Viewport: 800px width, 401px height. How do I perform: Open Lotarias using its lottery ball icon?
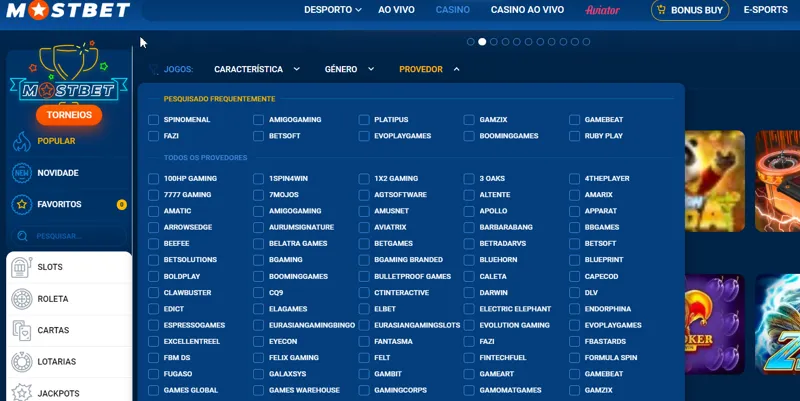pyautogui.click(x=22, y=362)
